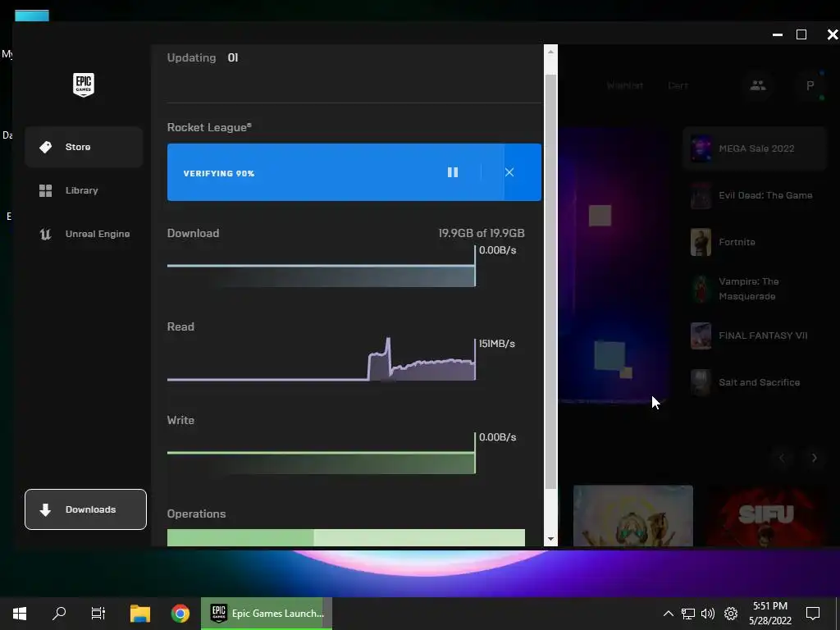Show hidden system tray icons

coord(668,614)
